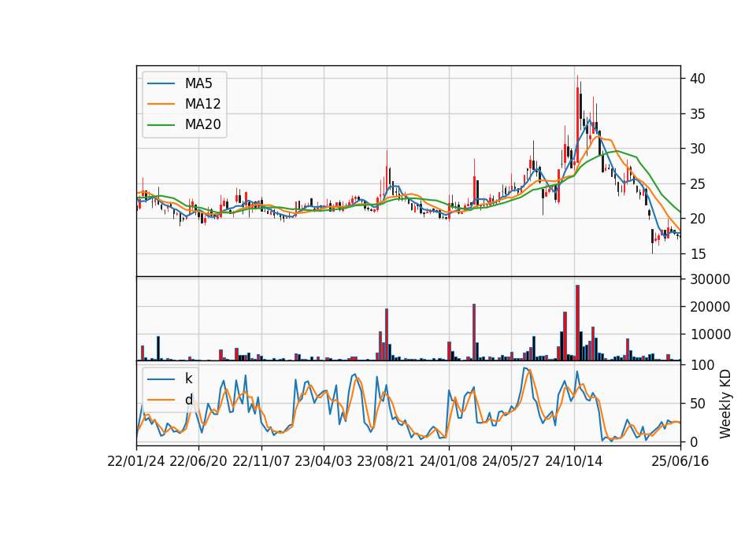Click the price axis value 35
Viewport: 756px width, 543px height.
point(698,113)
